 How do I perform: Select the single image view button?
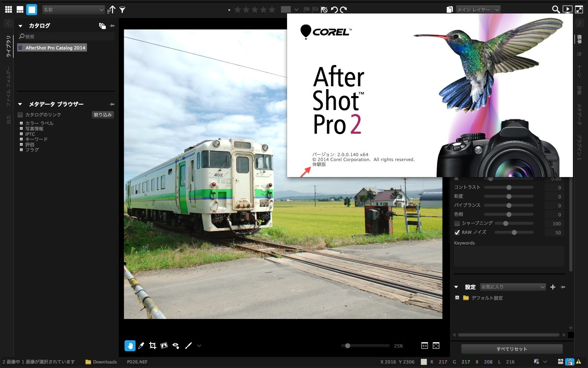(x=31, y=9)
